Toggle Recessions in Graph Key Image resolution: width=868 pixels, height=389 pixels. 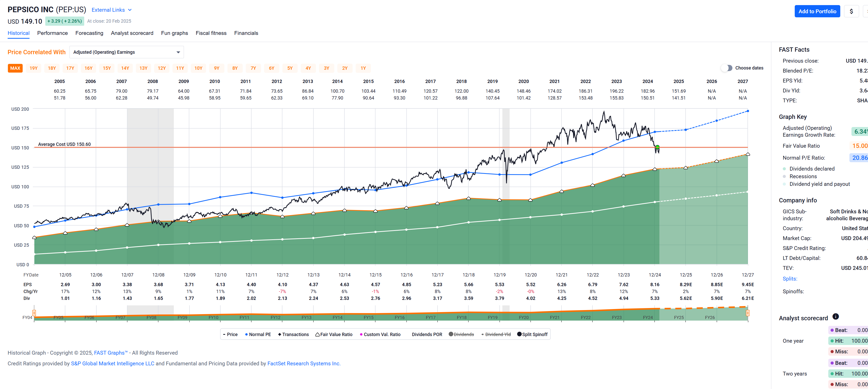click(800, 176)
